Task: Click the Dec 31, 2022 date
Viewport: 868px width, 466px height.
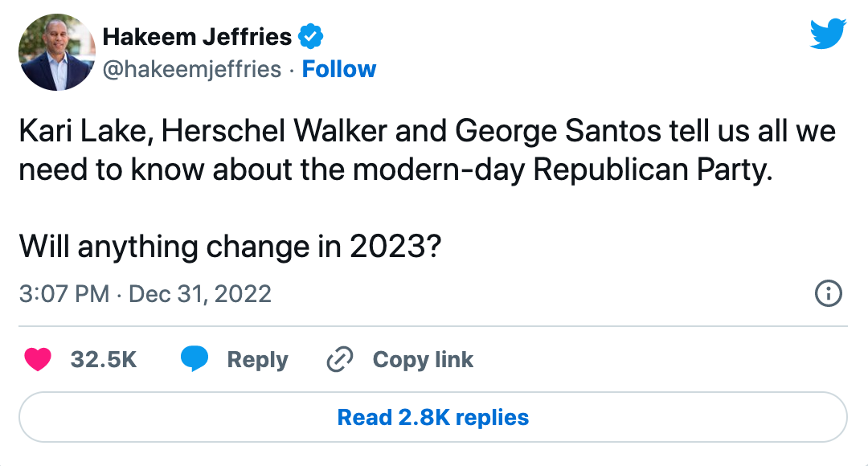Action: tap(200, 293)
